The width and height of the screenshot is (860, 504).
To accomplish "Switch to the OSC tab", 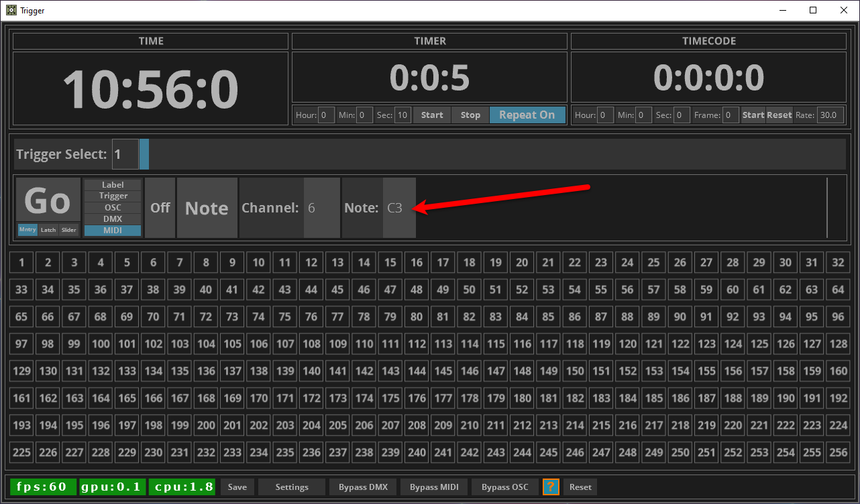I will 113,208.
